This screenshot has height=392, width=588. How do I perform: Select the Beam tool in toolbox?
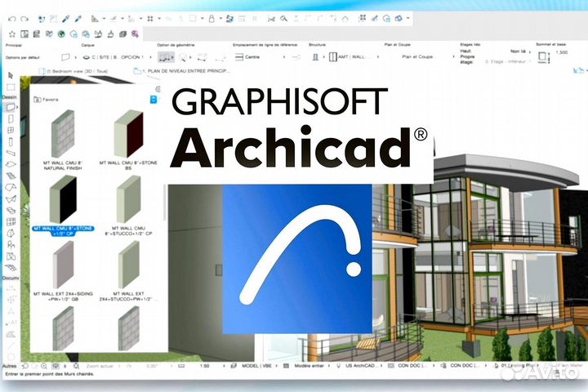click(x=11, y=153)
